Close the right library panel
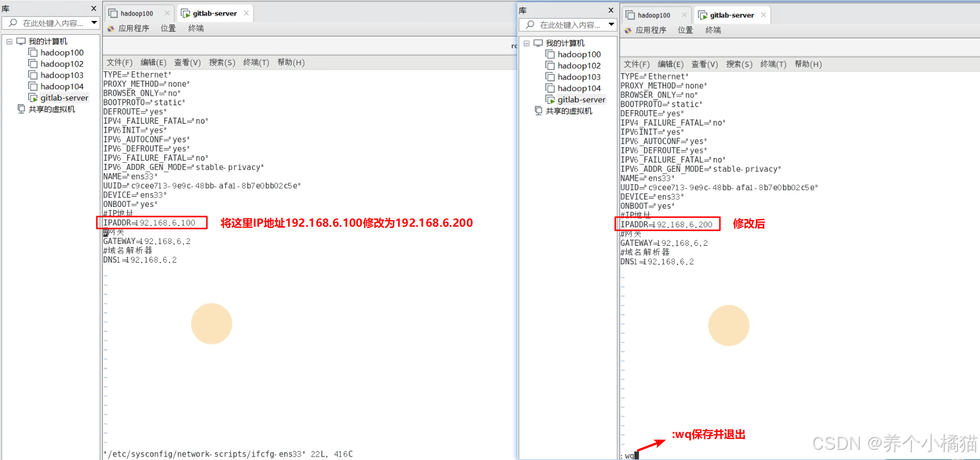980x460 pixels. pyautogui.click(x=610, y=10)
